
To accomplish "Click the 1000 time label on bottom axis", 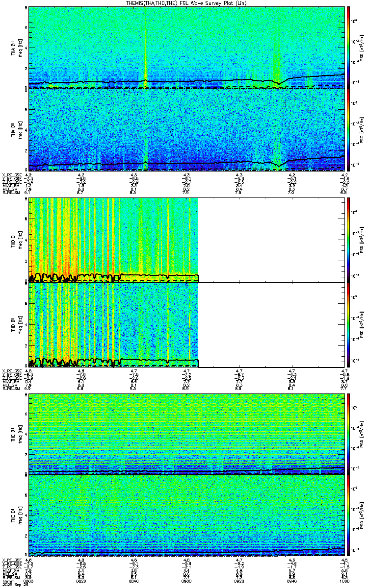I will point(345,578).
